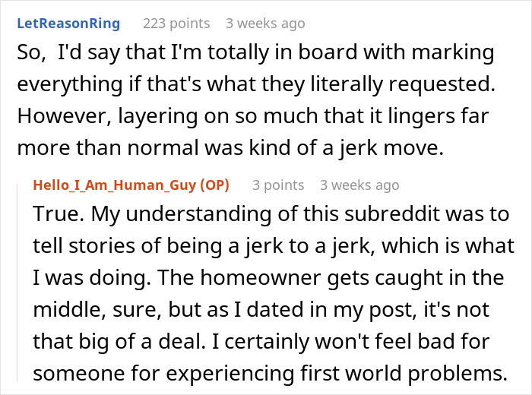The image size is (532, 395).
Task: Click the text 'everything if that's what they literally'
Action: 201,84
